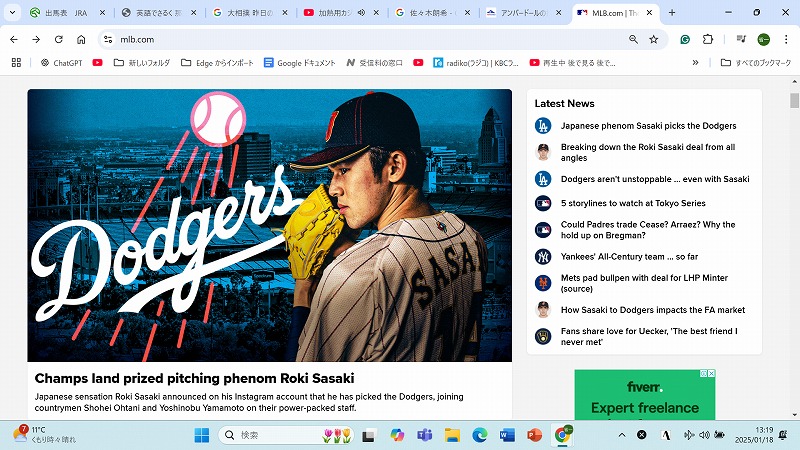The width and height of the screenshot is (800, 450).
Task: Read 'Japanese phenom Sasaki picks the Dodgers'
Action: click(x=648, y=126)
